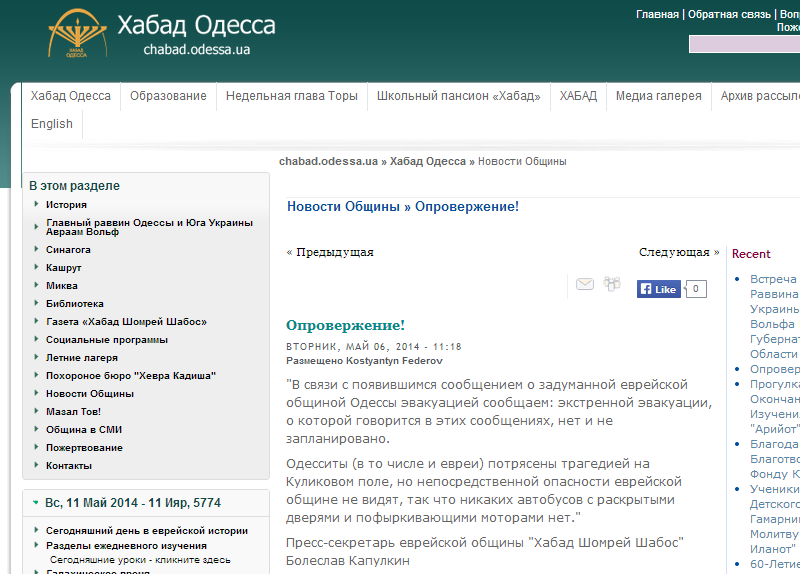Open Социальные программы in the sidebar

click(x=107, y=340)
